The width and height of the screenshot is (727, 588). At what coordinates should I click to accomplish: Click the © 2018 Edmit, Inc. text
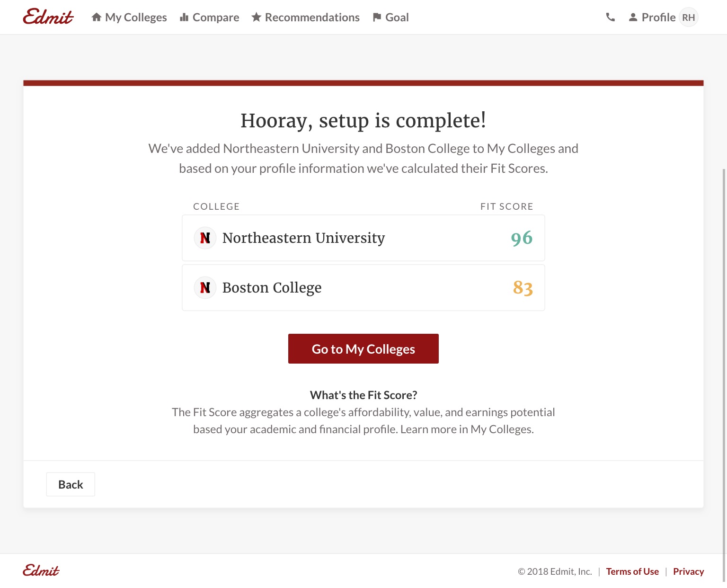point(555,571)
